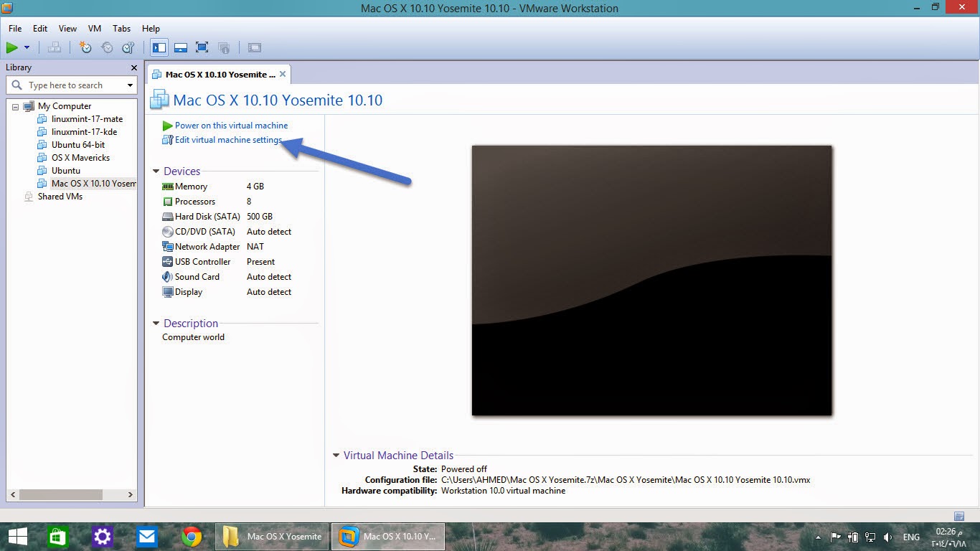Select the linuxmint-17-mate VM

coord(87,119)
